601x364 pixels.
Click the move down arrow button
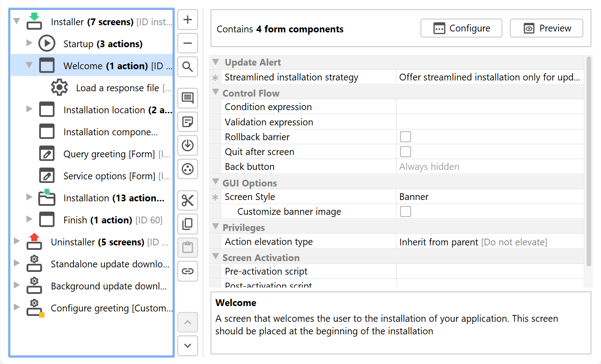[x=188, y=346]
